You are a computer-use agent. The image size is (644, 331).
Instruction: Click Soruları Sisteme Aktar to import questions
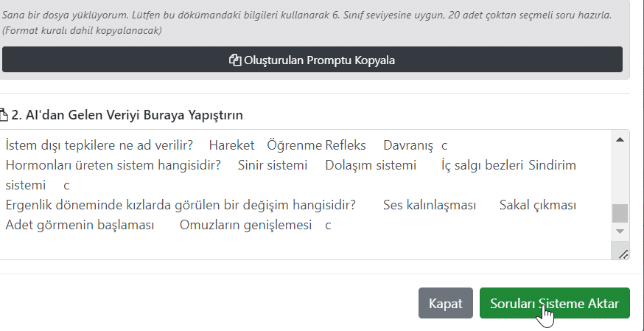(x=554, y=304)
